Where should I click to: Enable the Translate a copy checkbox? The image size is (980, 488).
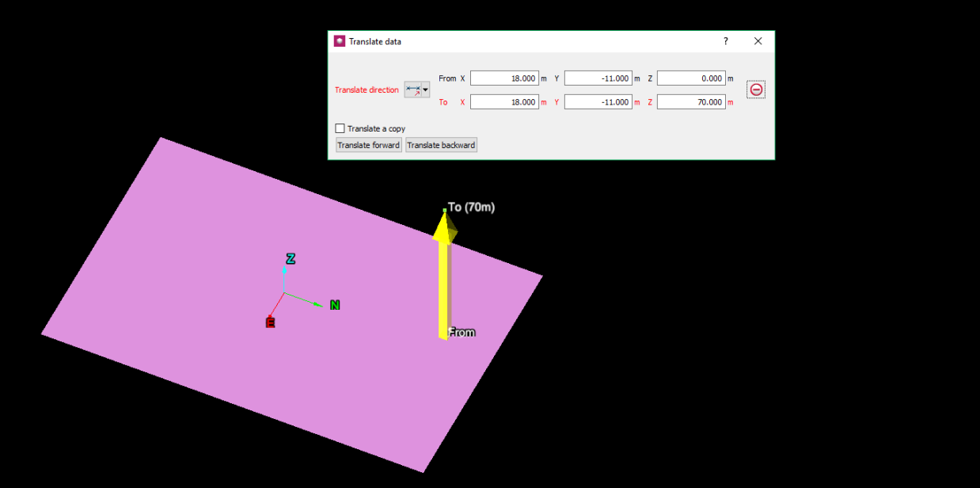click(340, 128)
